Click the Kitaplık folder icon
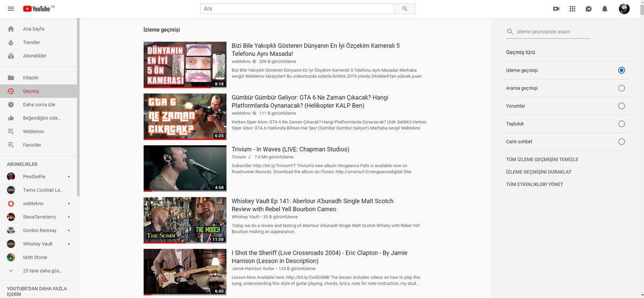 click(x=11, y=78)
